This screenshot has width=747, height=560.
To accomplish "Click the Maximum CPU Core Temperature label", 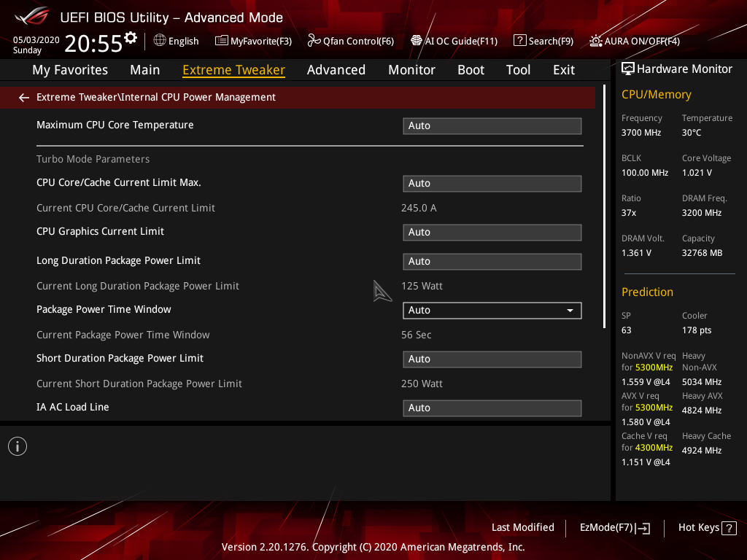I will point(115,125).
